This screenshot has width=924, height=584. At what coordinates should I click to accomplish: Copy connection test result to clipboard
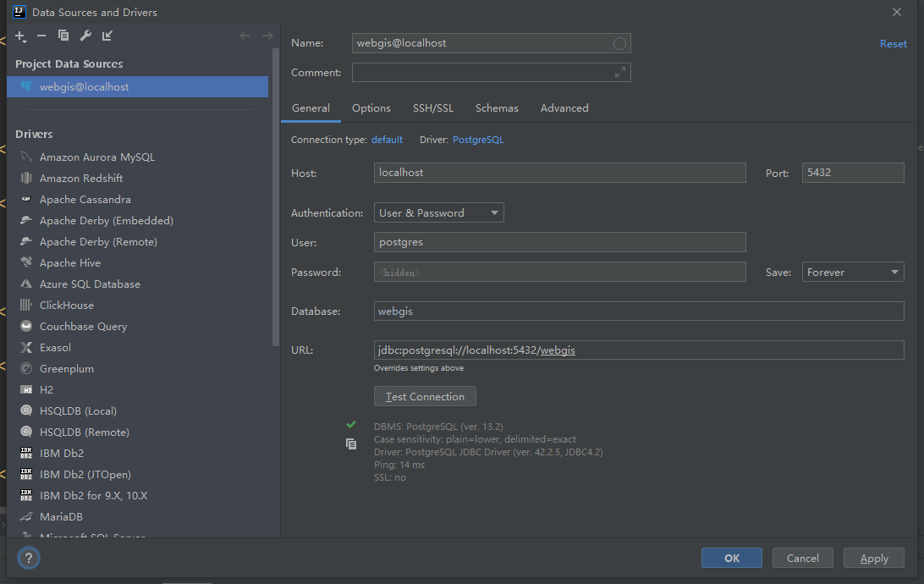tap(351, 444)
